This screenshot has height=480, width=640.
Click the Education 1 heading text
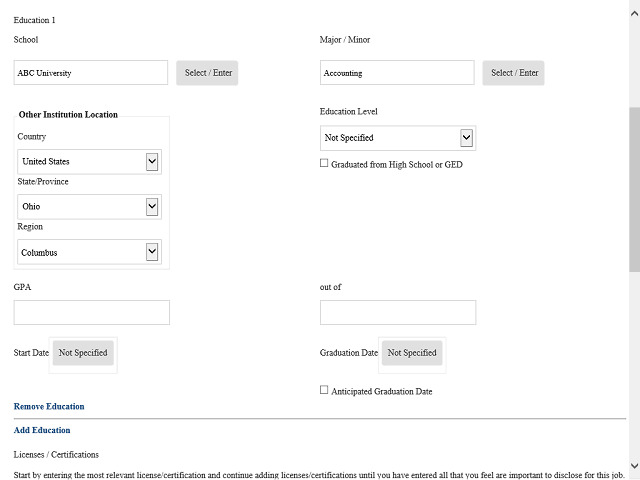click(x=34, y=20)
